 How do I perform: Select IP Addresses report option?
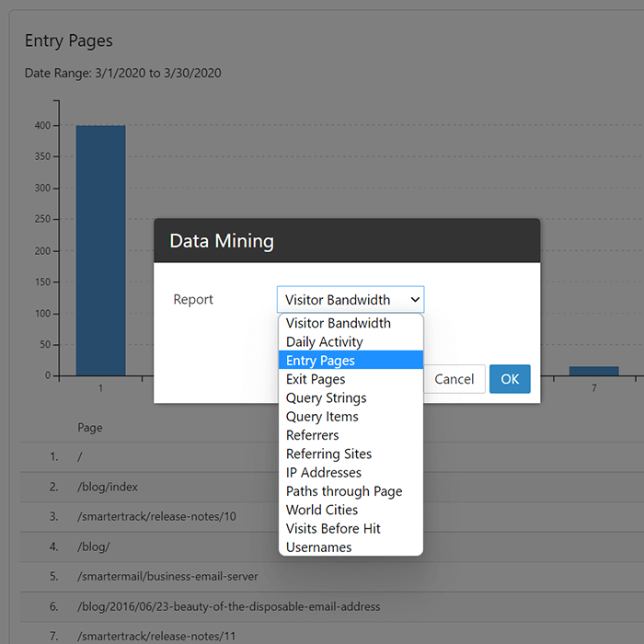(x=351, y=472)
